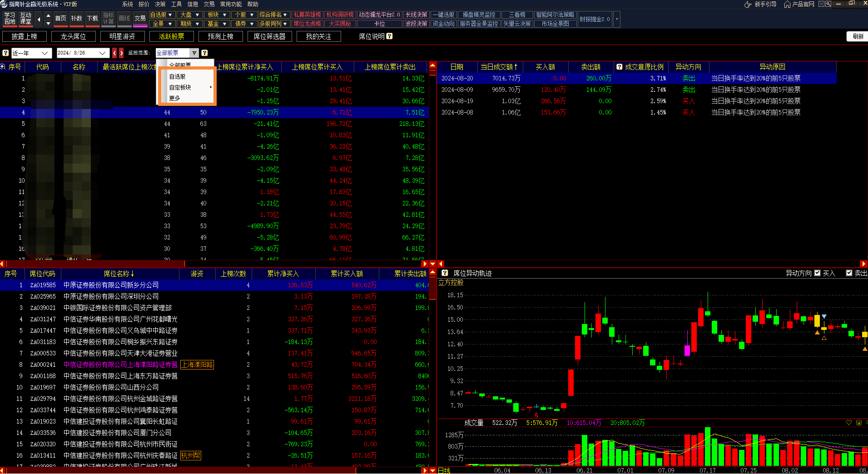Click right arrow of stock list horizontal scrollbar
Viewport: 868px width, 474px height.
pos(424,264)
